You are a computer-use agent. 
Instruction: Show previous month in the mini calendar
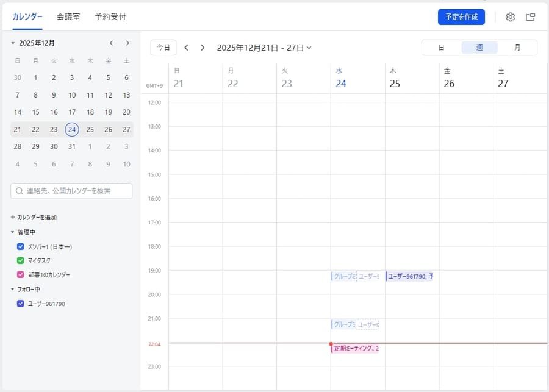click(111, 43)
